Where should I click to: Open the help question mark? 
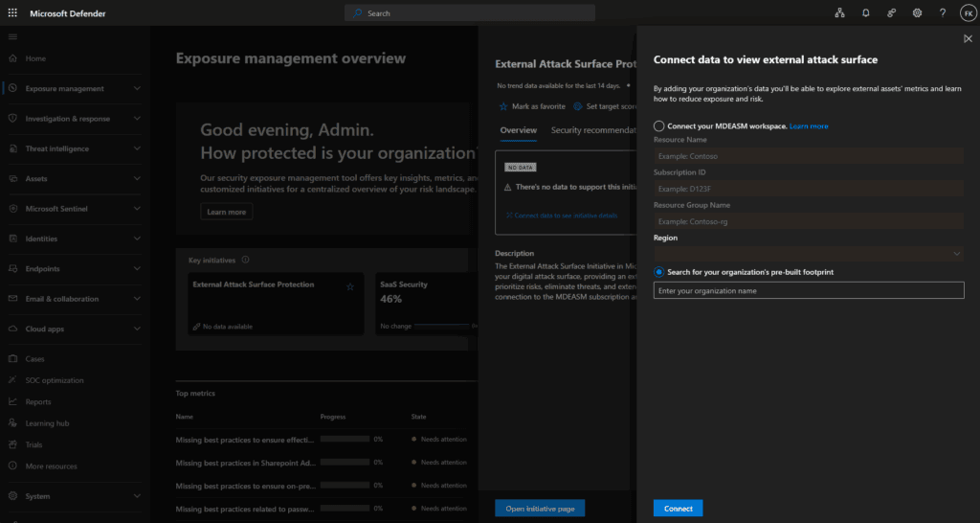point(943,13)
